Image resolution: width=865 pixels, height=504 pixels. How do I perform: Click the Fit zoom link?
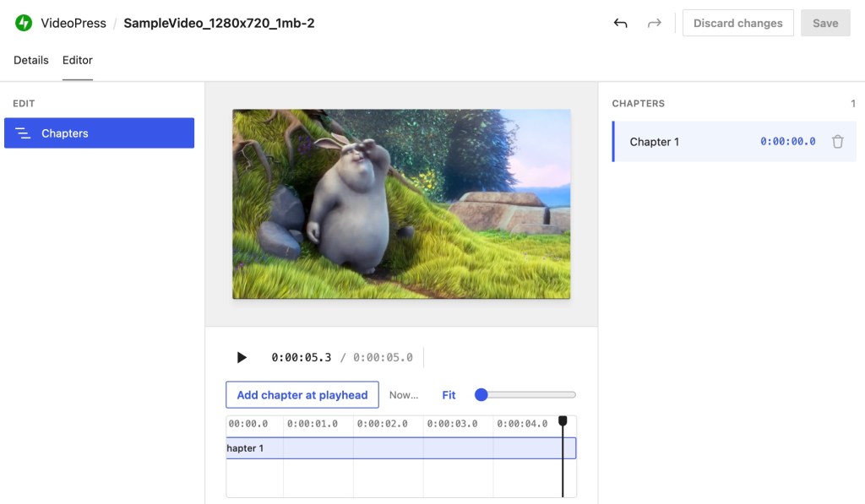click(449, 395)
